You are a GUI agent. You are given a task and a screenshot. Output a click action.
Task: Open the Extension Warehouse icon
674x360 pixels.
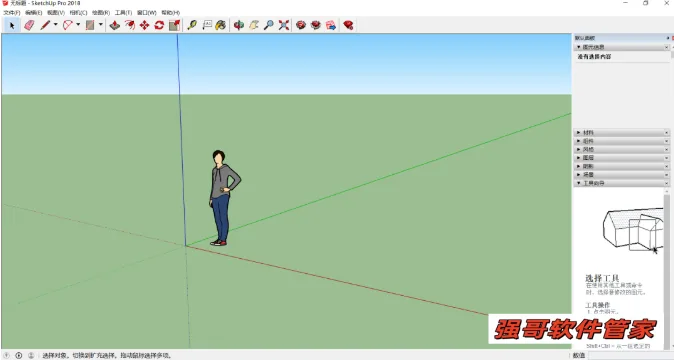316,25
